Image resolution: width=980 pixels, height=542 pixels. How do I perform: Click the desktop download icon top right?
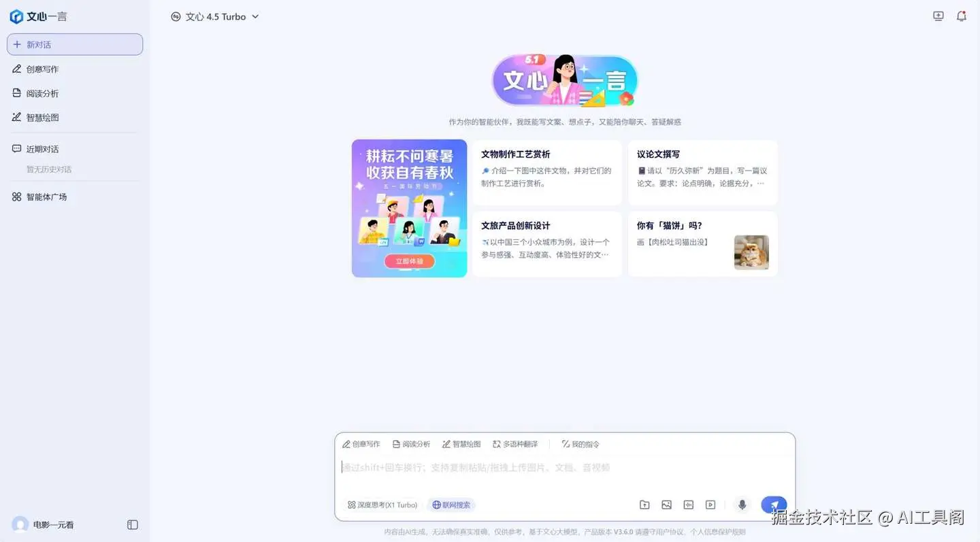(x=938, y=16)
